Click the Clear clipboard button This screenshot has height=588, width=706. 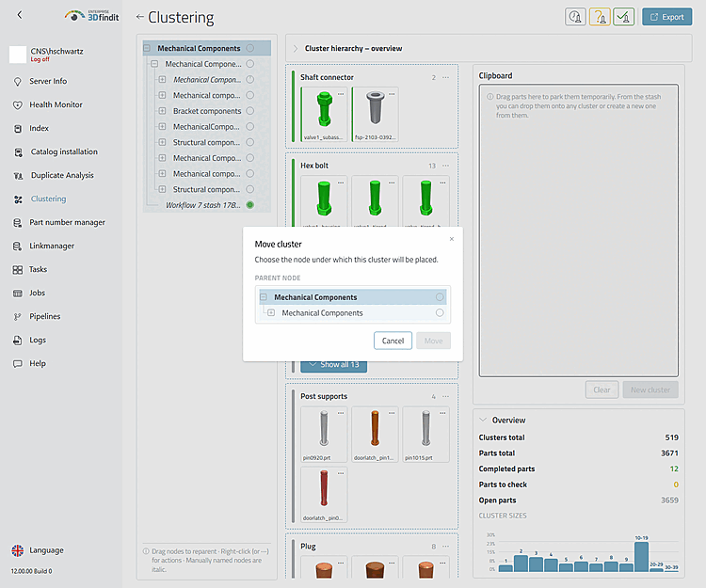pos(602,390)
